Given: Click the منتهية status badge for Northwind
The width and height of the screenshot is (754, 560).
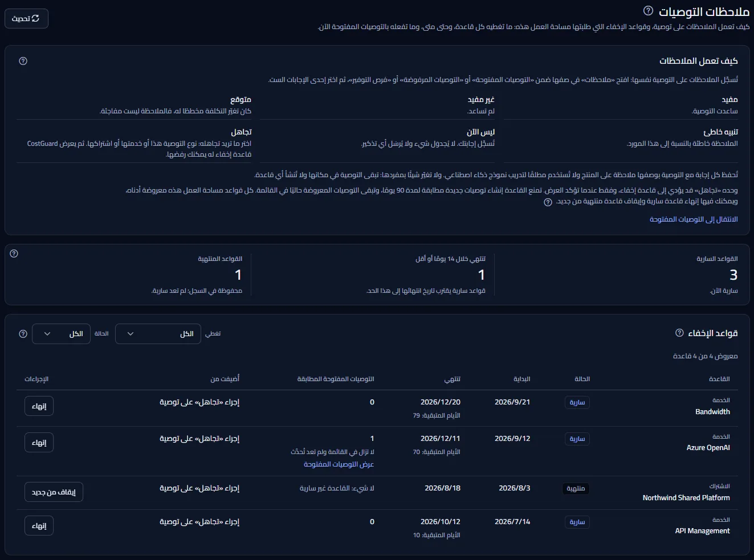Looking at the screenshot, I should [576, 489].
